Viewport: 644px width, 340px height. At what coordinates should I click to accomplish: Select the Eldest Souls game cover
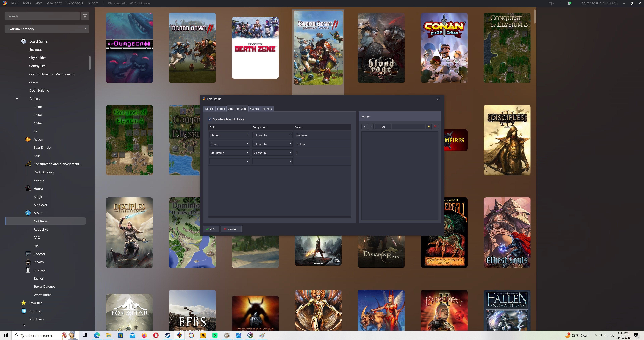point(507,232)
